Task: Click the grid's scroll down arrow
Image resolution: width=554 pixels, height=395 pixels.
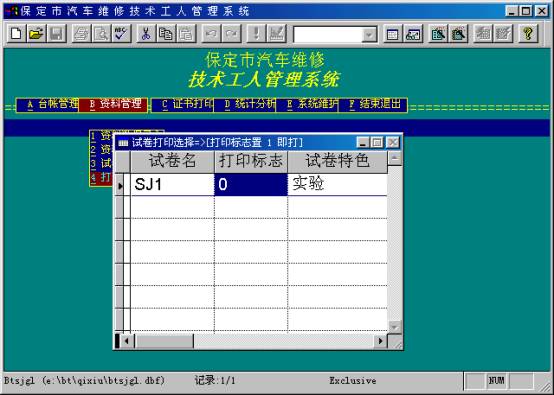Action: (395, 327)
